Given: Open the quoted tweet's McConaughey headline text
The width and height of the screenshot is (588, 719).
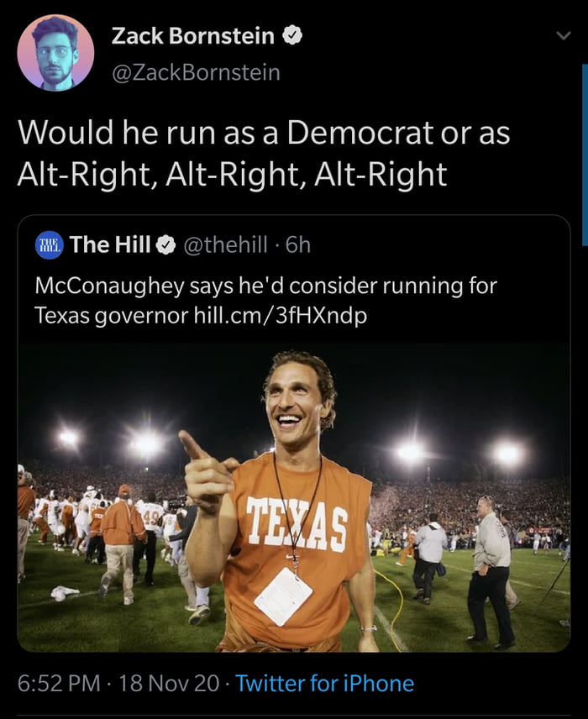Looking at the screenshot, I should pos(265,286).
